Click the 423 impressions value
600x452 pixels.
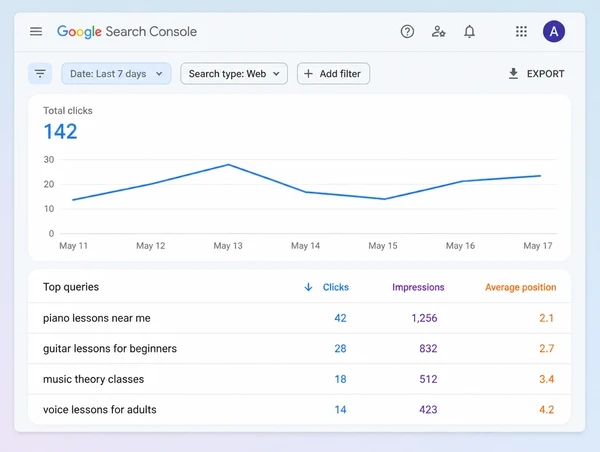coord(428,410)
